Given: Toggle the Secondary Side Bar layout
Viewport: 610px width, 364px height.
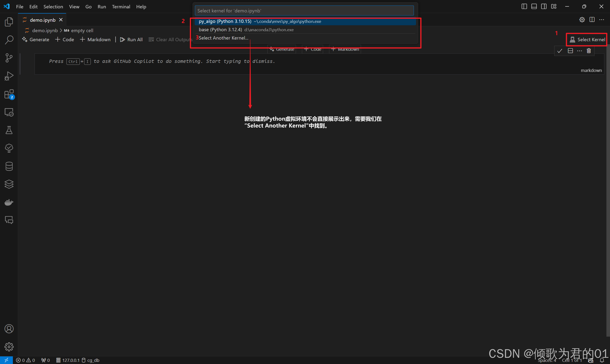Looking at the screenshot, I should click(544, 7).
